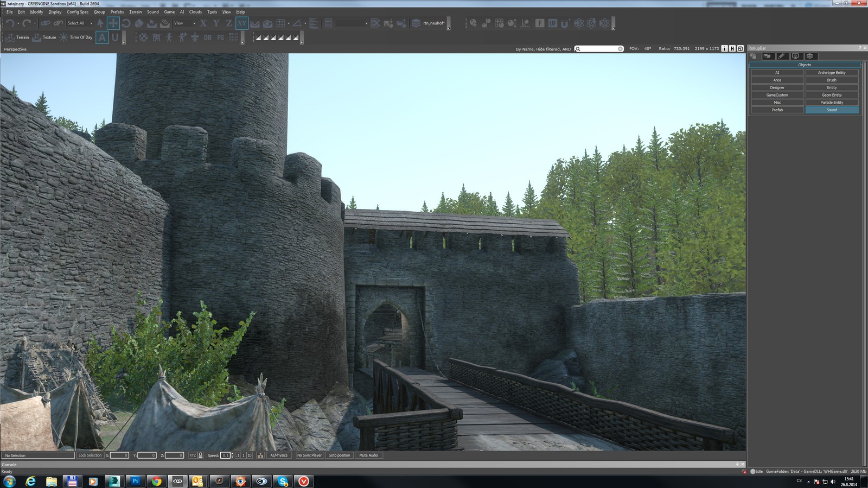This screenshot has height=488, width=868.
Task: Open the Terrain menu
Action: click(x=135, y=12)
